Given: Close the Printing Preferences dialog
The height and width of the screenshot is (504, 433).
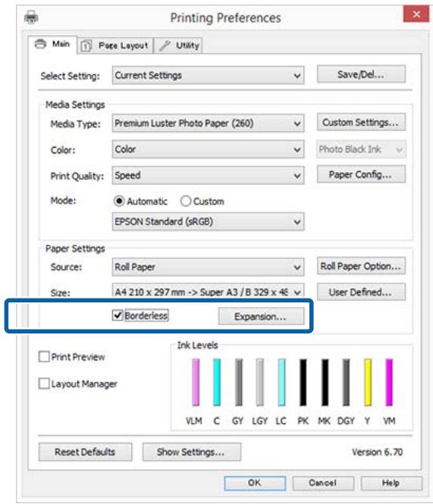Looking at the screenshot, I should pyautogui.click(x=416, y=14).
